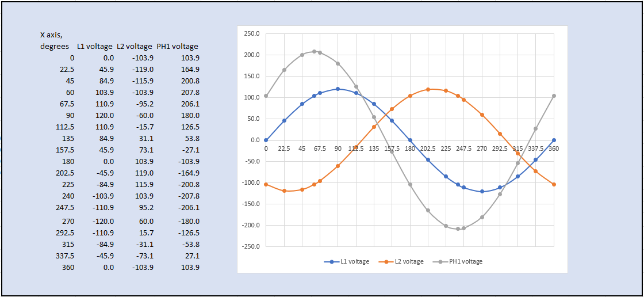Click the gray PH1 voltage legend marker

tap(440, 262)
